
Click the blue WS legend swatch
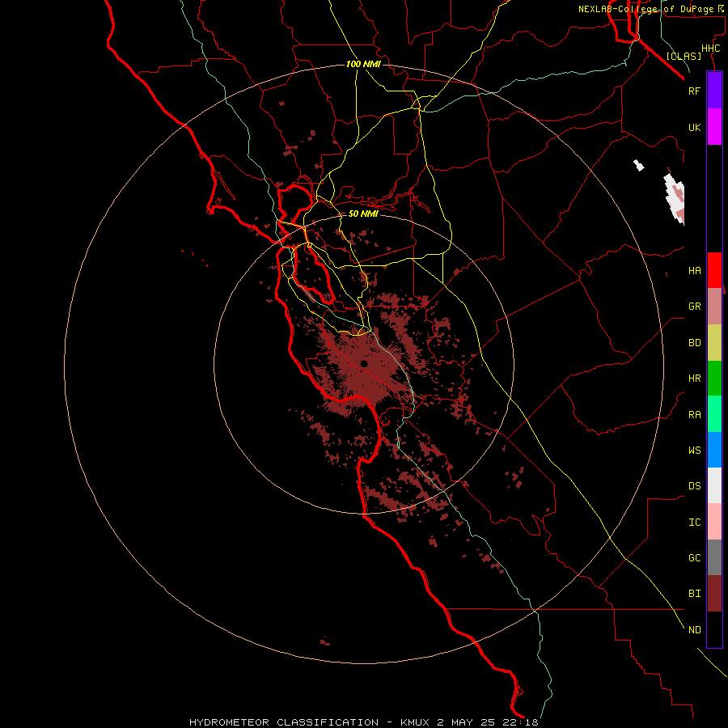coord(714,450)
